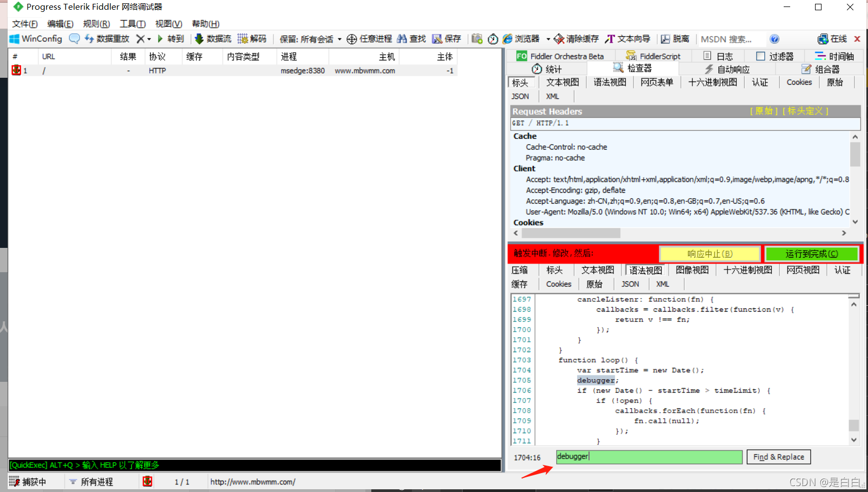
Task: Click the camera screenshot icon
Action: [477, 39]
